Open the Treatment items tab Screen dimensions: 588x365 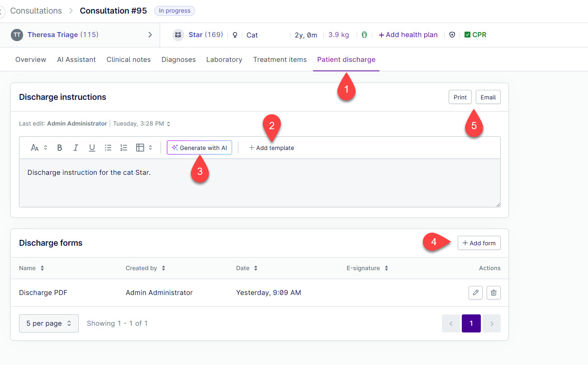click(x=280, y=60)
